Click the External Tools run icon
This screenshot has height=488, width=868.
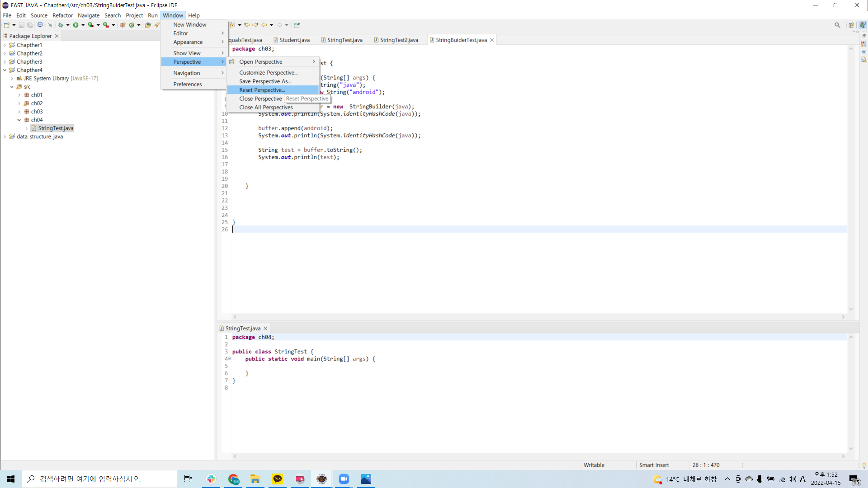106,25
